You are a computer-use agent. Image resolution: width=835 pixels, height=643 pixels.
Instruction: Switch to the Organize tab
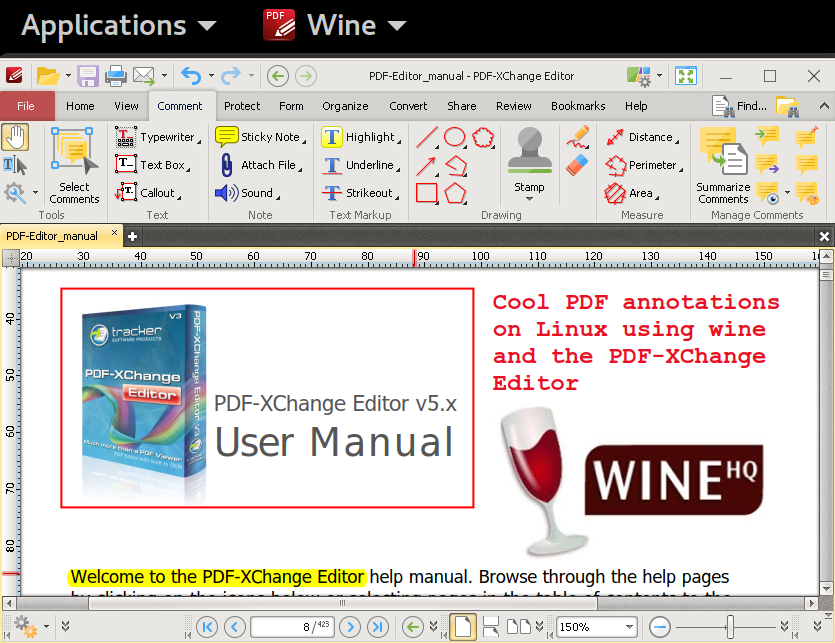click(x=345, y=106)
